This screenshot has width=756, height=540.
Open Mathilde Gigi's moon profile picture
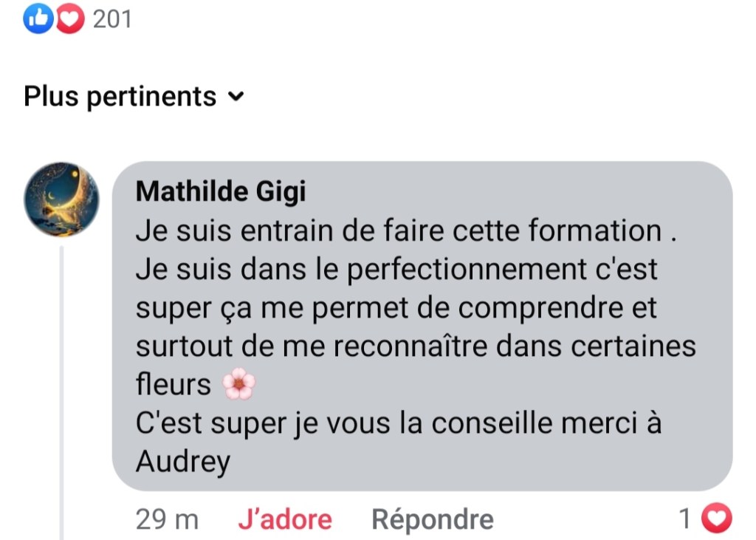(x=61, y=199)
